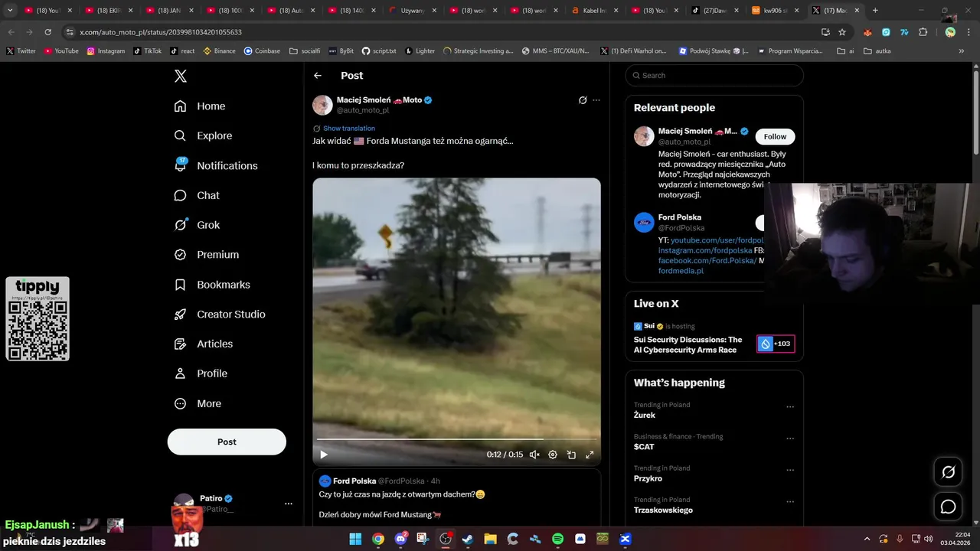980x551 pixels.
Task: Reload the page
Action: tap(47, 32)
